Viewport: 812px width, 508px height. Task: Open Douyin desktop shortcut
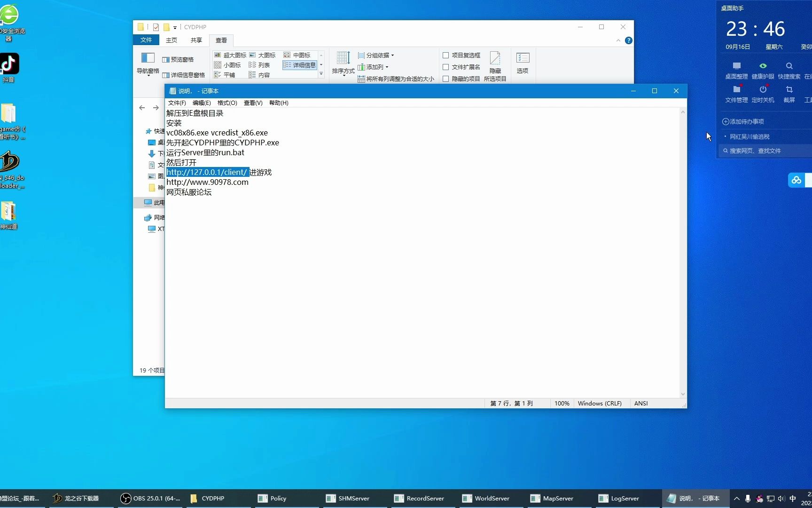pyautogui.click(x=9, y=68)
